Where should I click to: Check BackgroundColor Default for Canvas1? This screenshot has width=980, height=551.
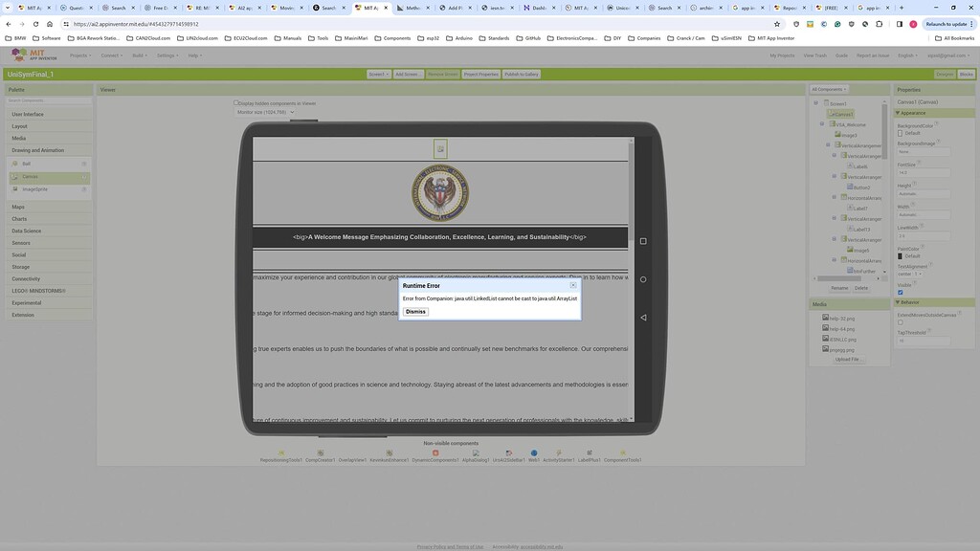click(x=900, y=133)
